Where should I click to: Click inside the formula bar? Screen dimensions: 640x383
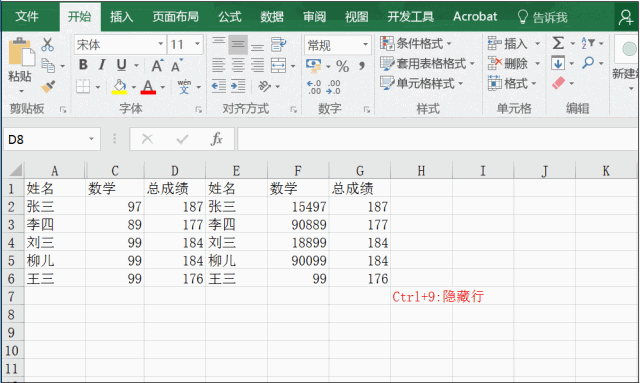(x=437, y=139)
